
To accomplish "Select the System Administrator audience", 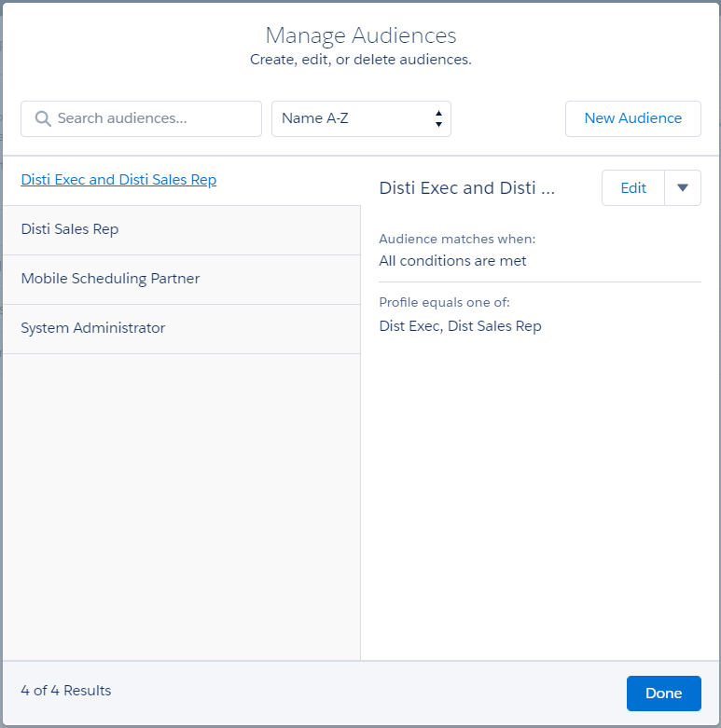I will (x=93, y=328).
